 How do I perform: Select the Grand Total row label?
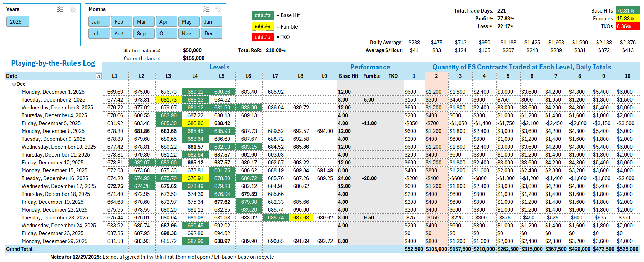[x=19, y=249]
